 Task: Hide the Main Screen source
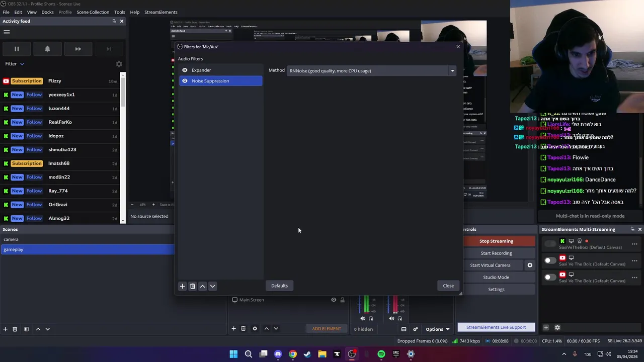[333, 300]
